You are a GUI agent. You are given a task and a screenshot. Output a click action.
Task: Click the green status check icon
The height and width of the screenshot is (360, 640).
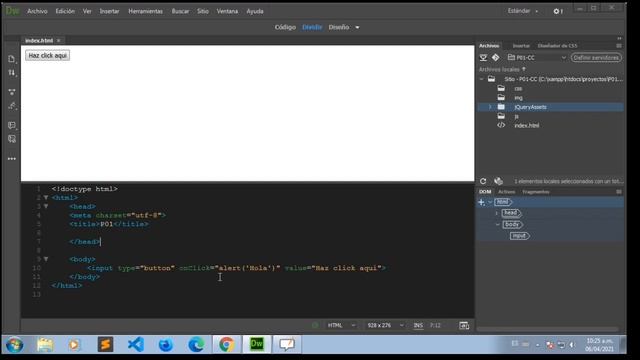[x=315, y=325]
